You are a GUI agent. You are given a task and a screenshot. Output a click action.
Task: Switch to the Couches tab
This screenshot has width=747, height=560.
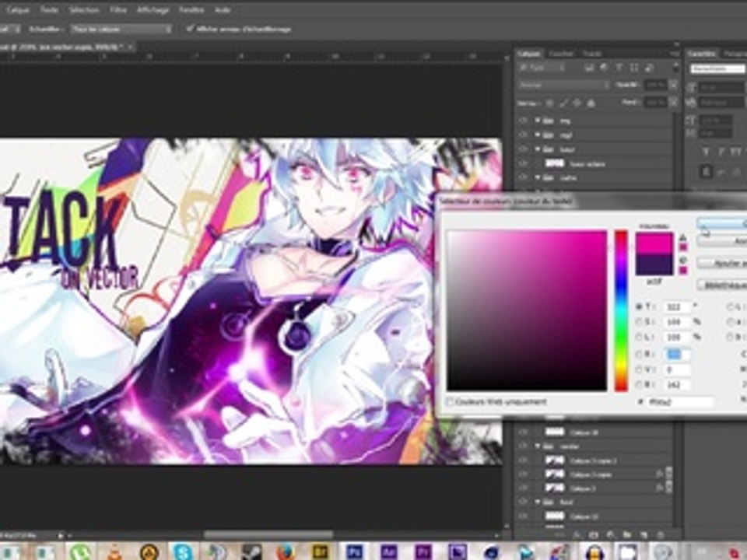point(561,54)
